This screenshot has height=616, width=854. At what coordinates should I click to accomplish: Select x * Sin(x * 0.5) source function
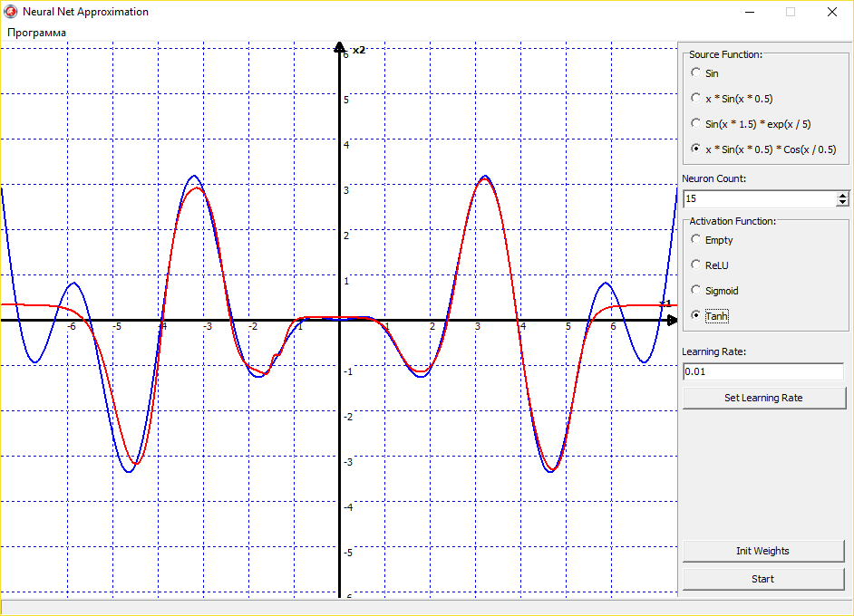(732, 99)
